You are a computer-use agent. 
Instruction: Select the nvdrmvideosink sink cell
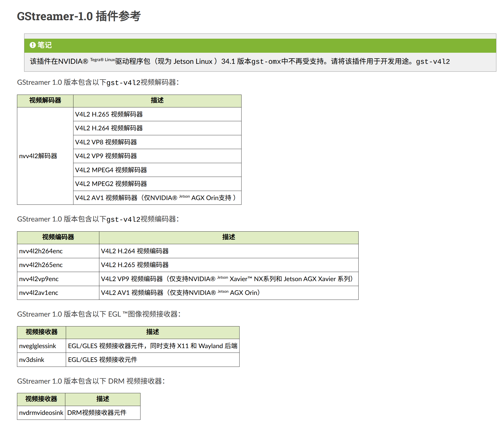click(x=41, y=413)
